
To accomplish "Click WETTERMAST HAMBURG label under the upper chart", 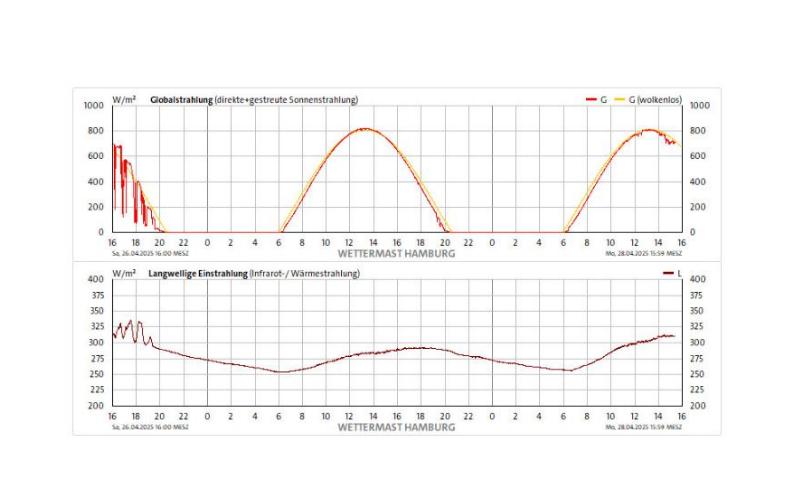I will pos(397,254).
